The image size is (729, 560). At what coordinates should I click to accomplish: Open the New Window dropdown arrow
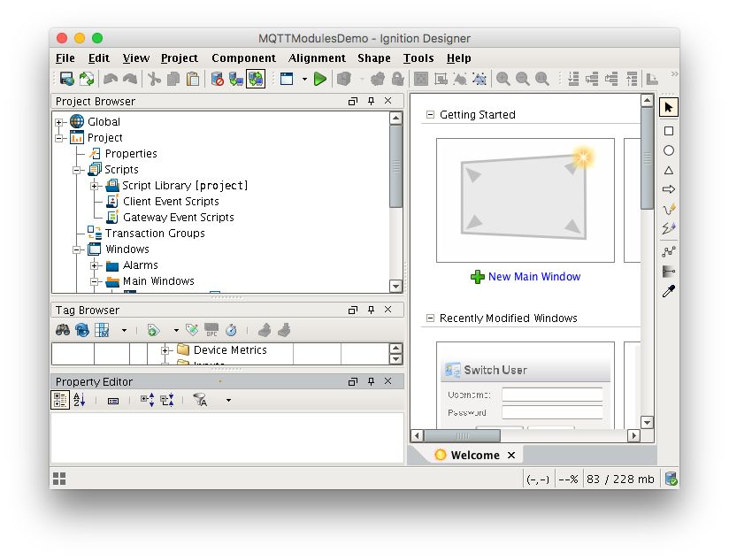click(304, 79)
